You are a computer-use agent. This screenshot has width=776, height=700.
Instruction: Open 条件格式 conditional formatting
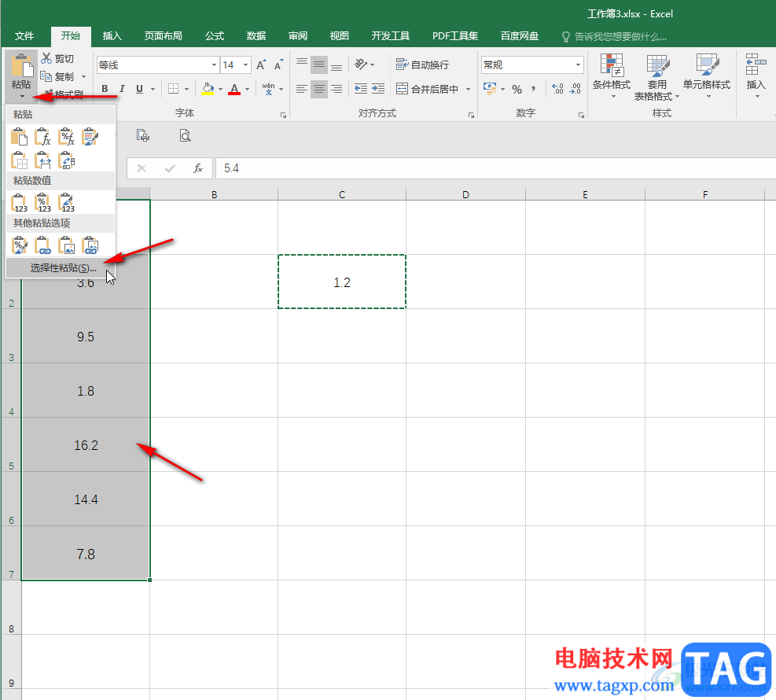(x=612, y=76)
